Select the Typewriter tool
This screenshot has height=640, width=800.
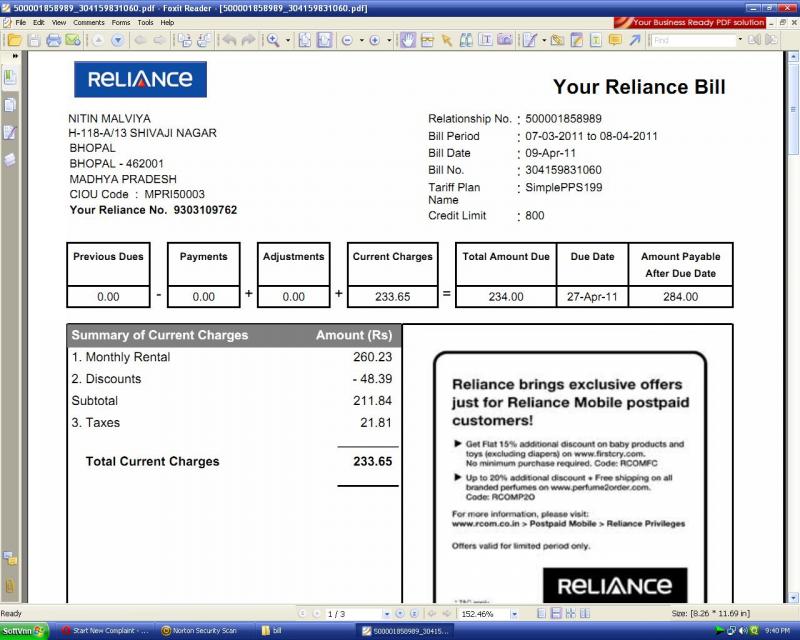pos(530,40)
